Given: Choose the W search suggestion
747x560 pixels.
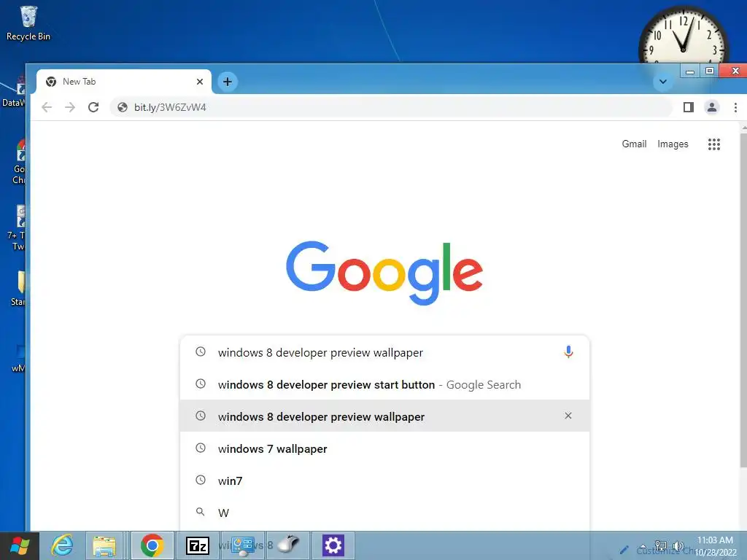Looking at the screenshot, I should click(384, 513).
